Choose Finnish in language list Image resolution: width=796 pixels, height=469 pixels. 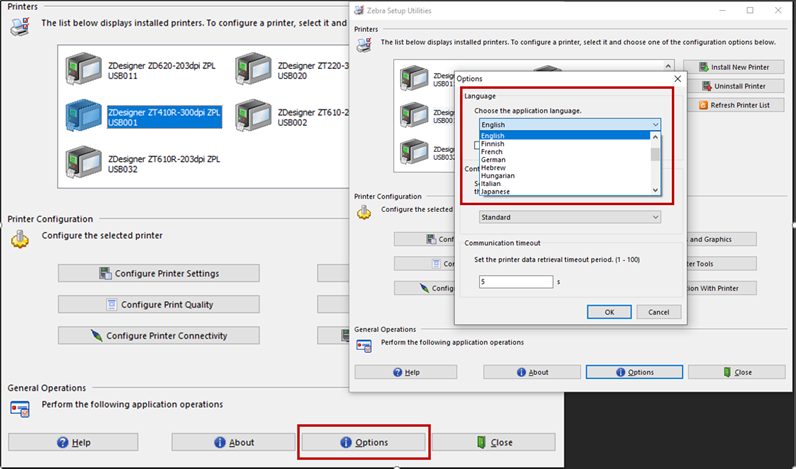point(565,144)
